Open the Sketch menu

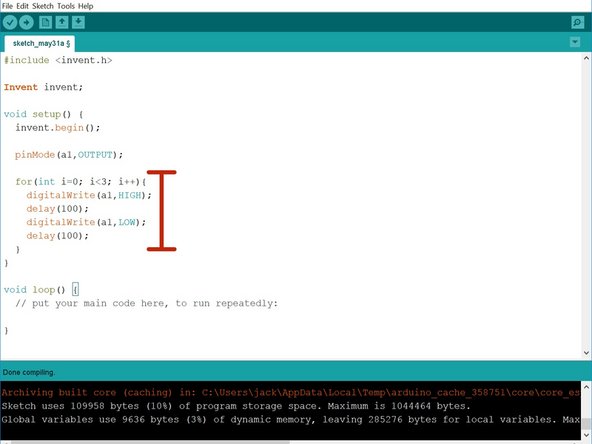pyautogui.click(x=43, y=6)
